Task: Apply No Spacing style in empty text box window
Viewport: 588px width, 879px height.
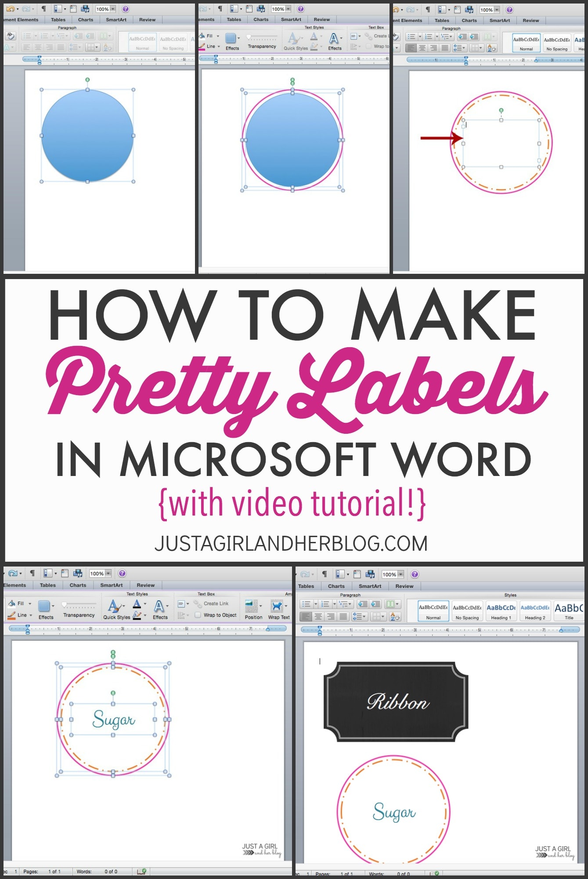Action: [556, 43]
